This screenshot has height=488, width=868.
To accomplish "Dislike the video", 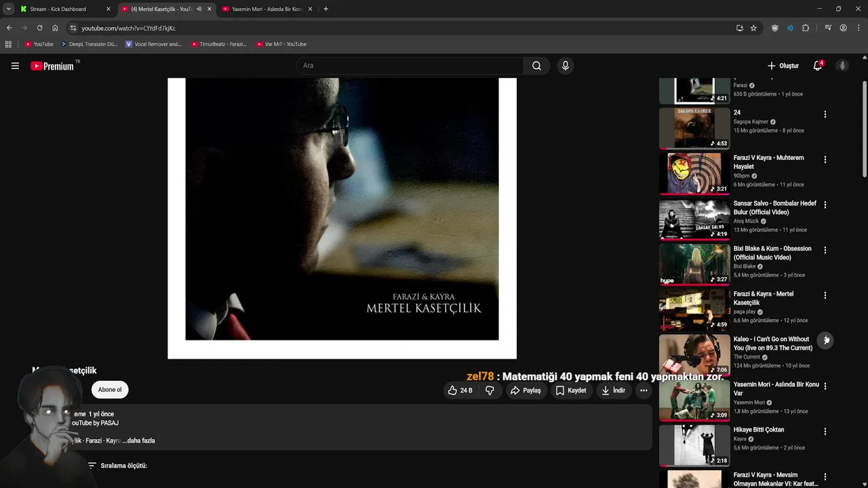I will pos(490,390).
